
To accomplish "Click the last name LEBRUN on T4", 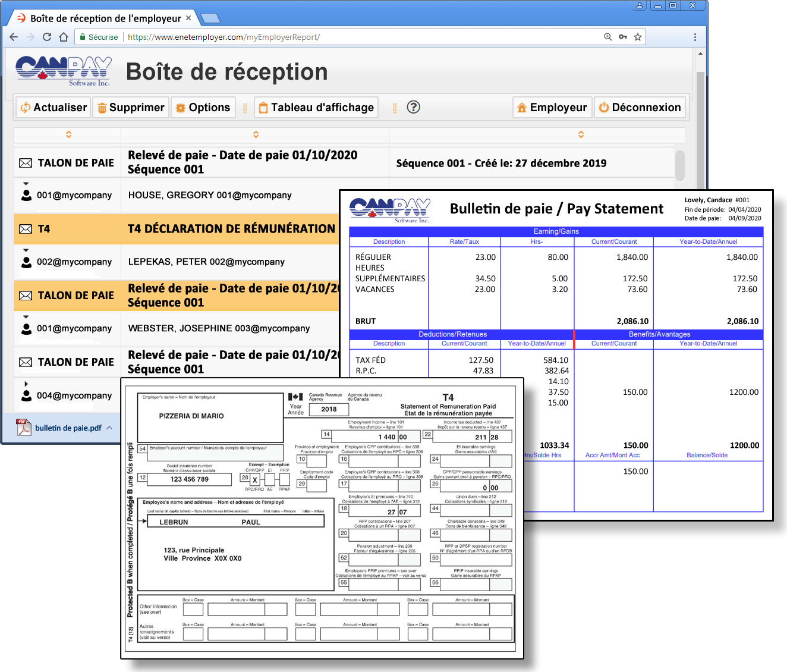I will [174, 522].
